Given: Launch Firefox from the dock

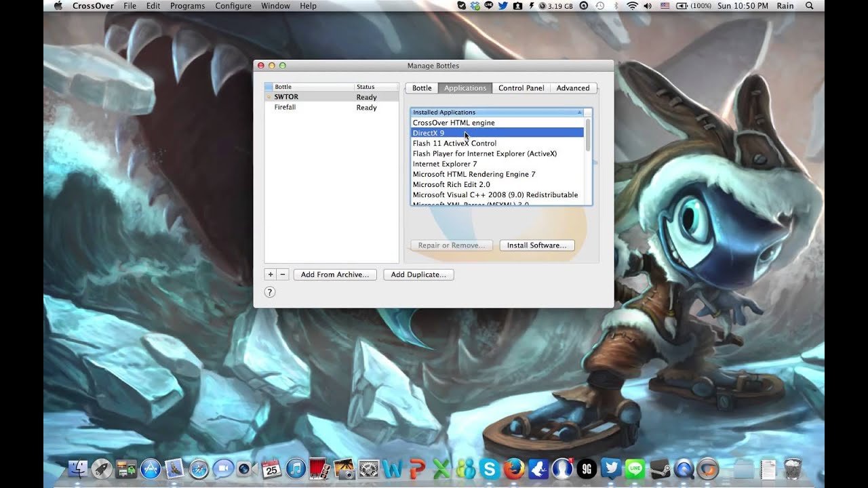Looking at the screenshot, I should [x=514, y=468].
